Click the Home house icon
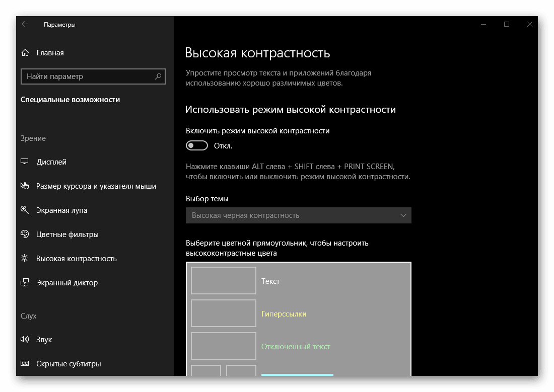This screenshot has width=554, height=392. point(25,53)
